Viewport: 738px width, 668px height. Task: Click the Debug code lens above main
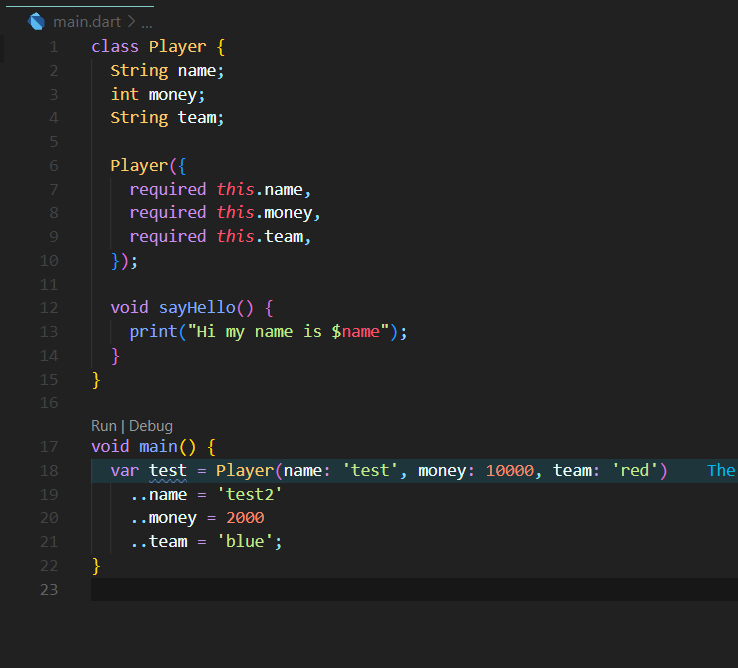151,426
